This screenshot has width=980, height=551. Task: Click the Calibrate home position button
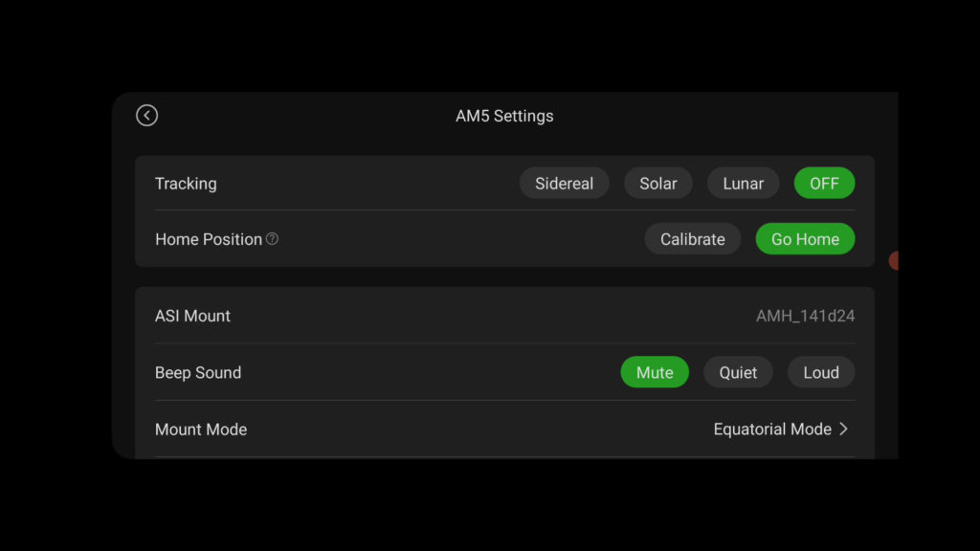pyautogui.click(x=693, y=238)
